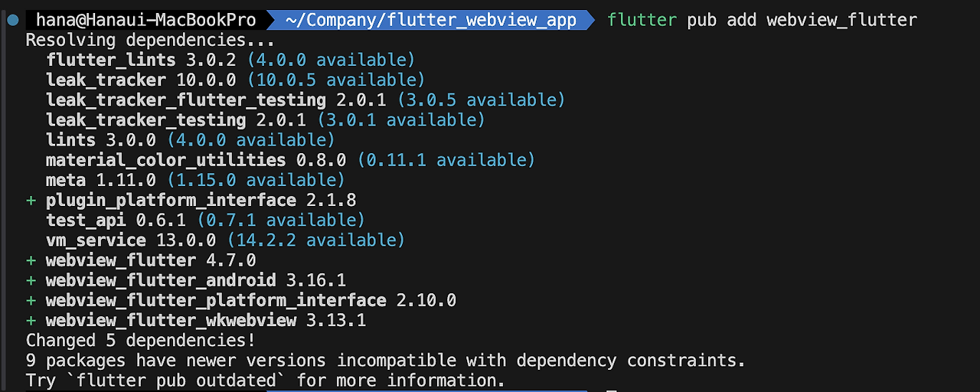Click the Changed 5 dependencies message

[x=141, y=340]
